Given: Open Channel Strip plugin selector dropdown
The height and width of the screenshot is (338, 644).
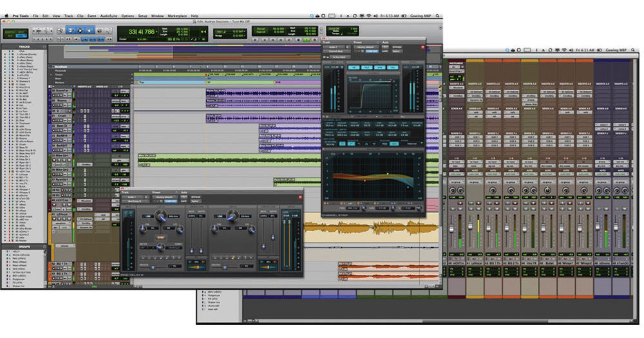Looking at the screenshot, I should 335,50.
